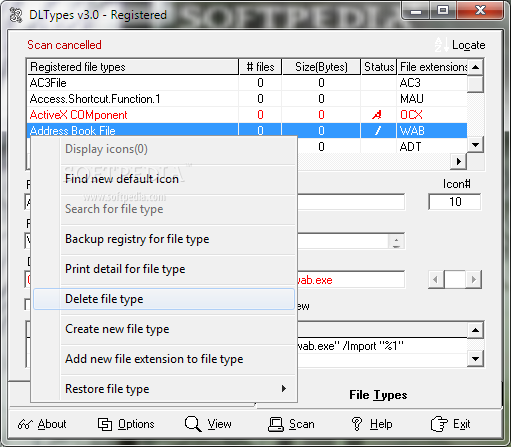
Task: Click the Scan computer icon
Action: [276, 424]
